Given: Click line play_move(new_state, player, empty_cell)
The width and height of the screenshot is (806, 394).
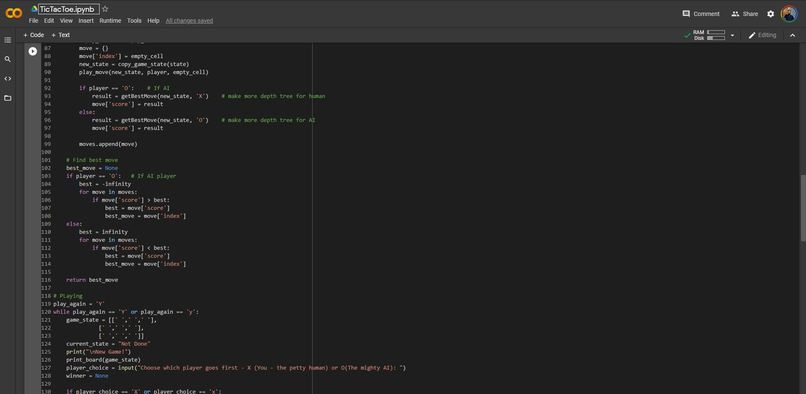Looking at the screenshot, I should (143, 72).
